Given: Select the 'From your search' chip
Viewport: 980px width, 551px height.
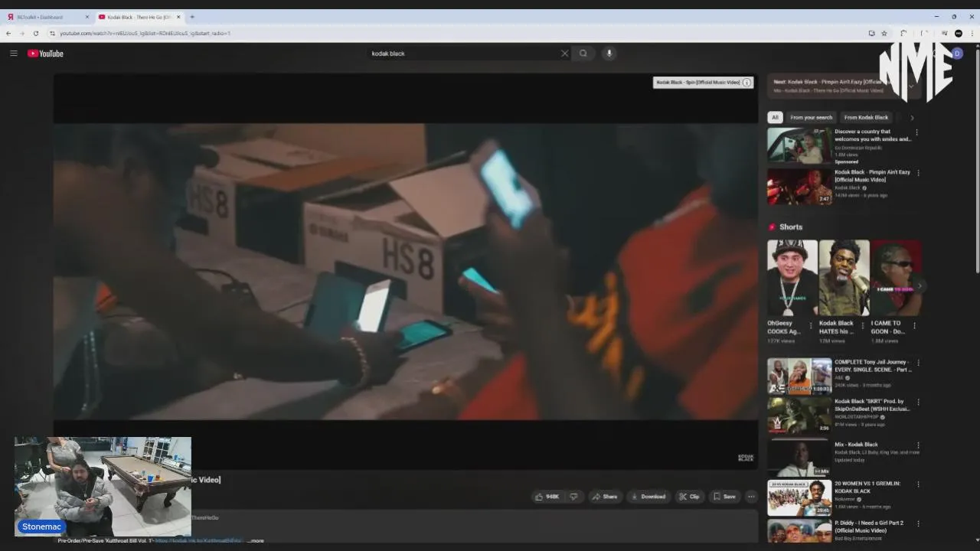Looking at the screenshot, I should (x=811, y=118).
